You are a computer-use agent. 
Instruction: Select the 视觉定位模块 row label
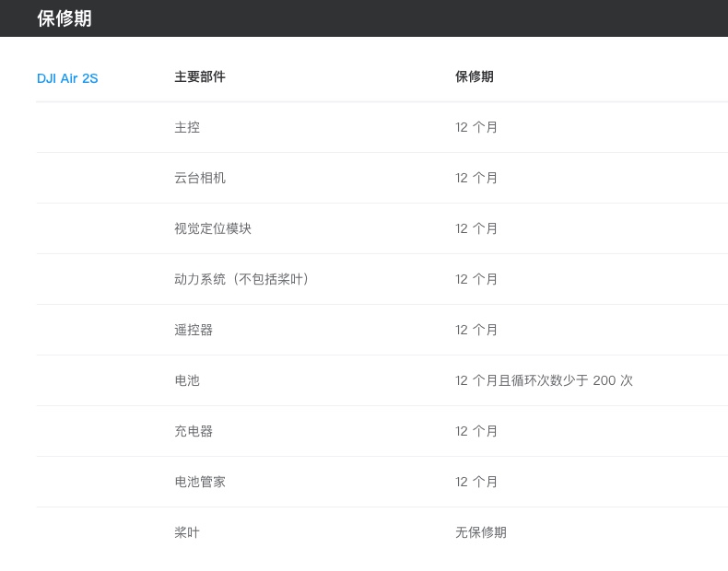tap(213, 228)
